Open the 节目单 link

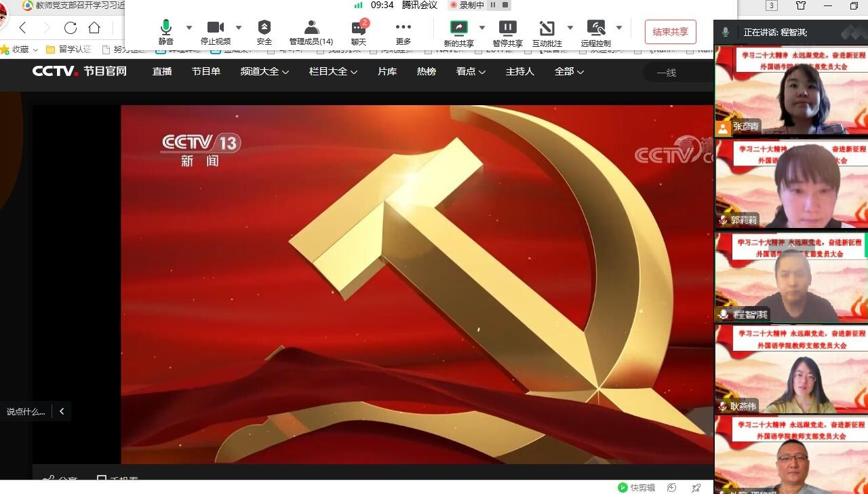pyautogui.click(x=205, y=71)
